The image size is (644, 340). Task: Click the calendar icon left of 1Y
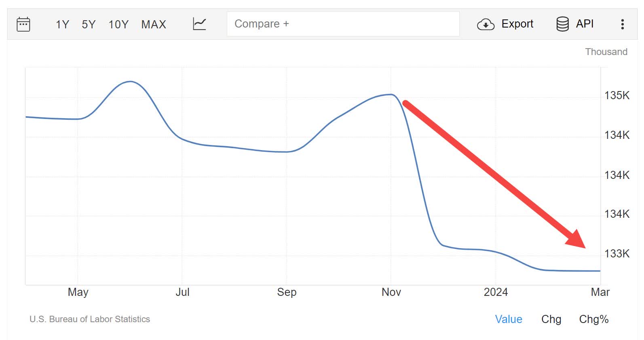(x=23, y=24)
